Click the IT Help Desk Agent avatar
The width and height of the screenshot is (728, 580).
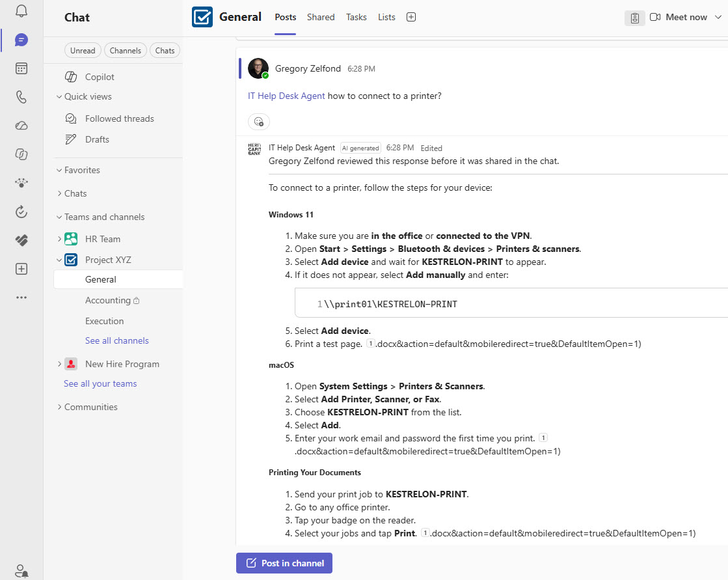[x=254, y=149]
